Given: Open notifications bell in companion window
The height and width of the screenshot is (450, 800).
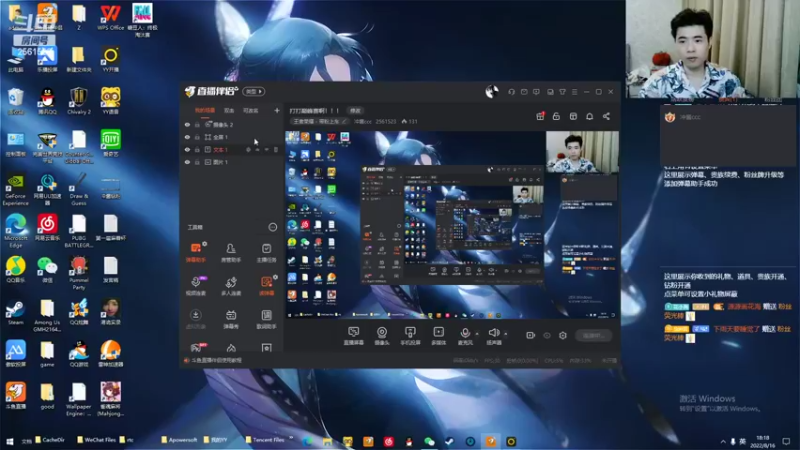Looking at the screenshot, I should (x=589, y=116).
